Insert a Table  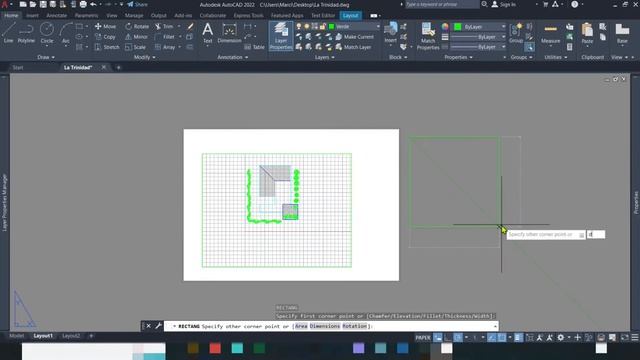click(x=254, y=47)
